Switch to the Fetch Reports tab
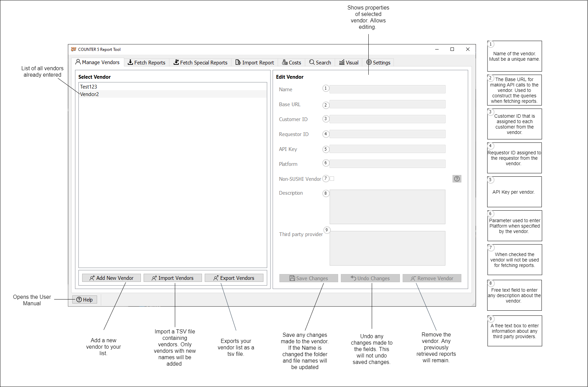 click(x=146, y=62)
